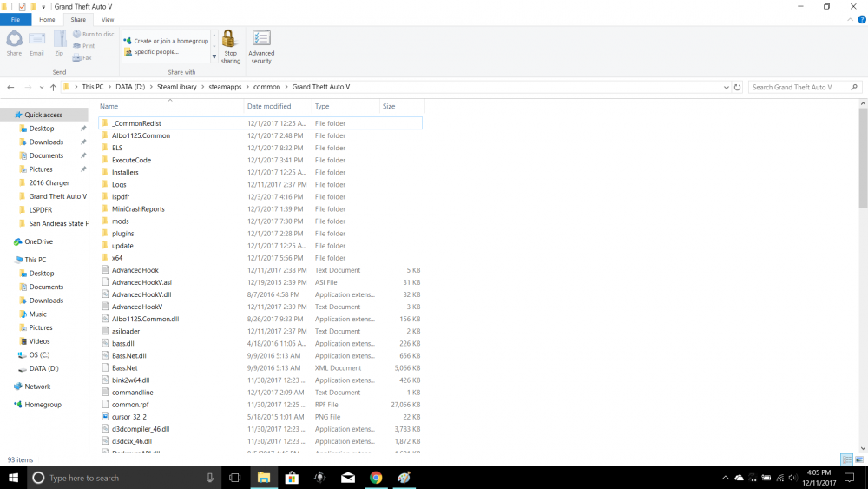
Task: Switch to details view layout icon
Action: click(847, 459)
